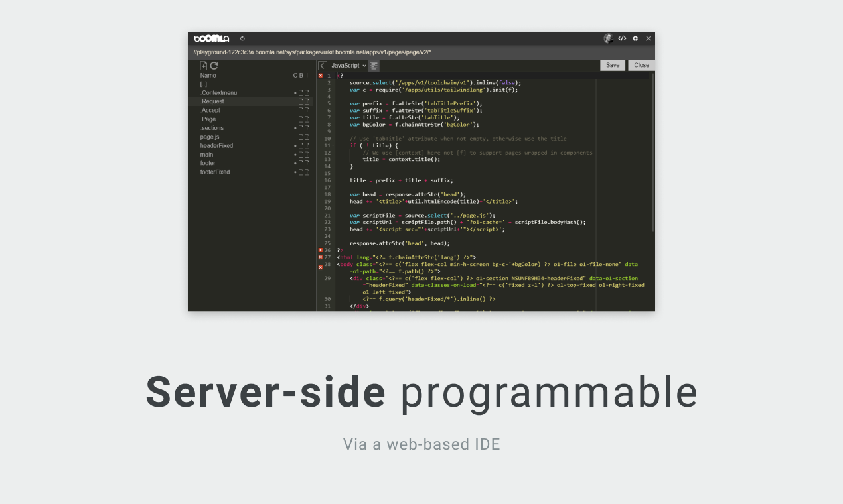Viewport: 843px width, 504px height.
Task: Click the children dot of main row
Action: (295, 155)
